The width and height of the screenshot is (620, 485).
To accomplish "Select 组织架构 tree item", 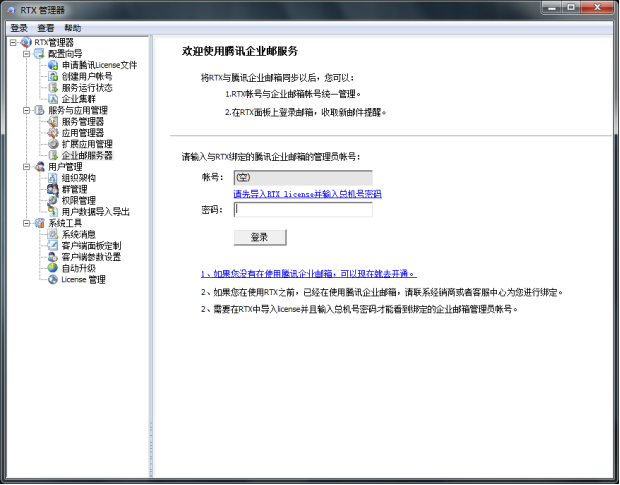I will pyautogui.click(x=79, y=178).
